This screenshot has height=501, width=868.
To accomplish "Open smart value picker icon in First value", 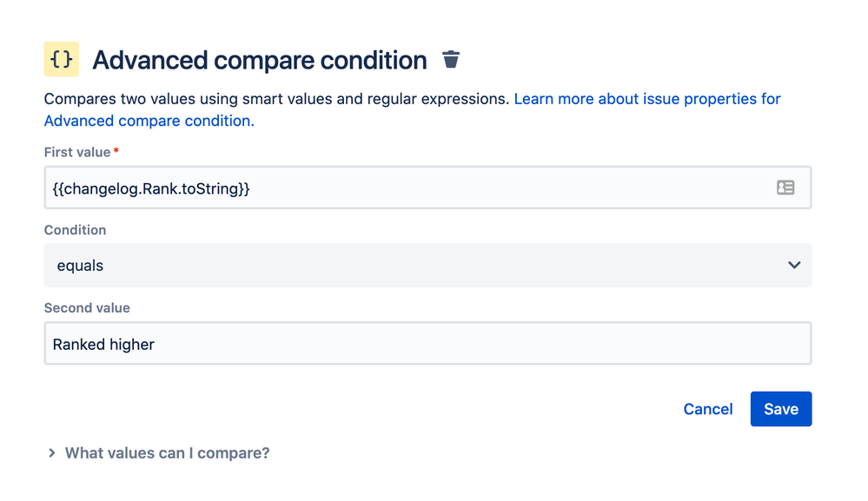I will click(x=785, y=188).
